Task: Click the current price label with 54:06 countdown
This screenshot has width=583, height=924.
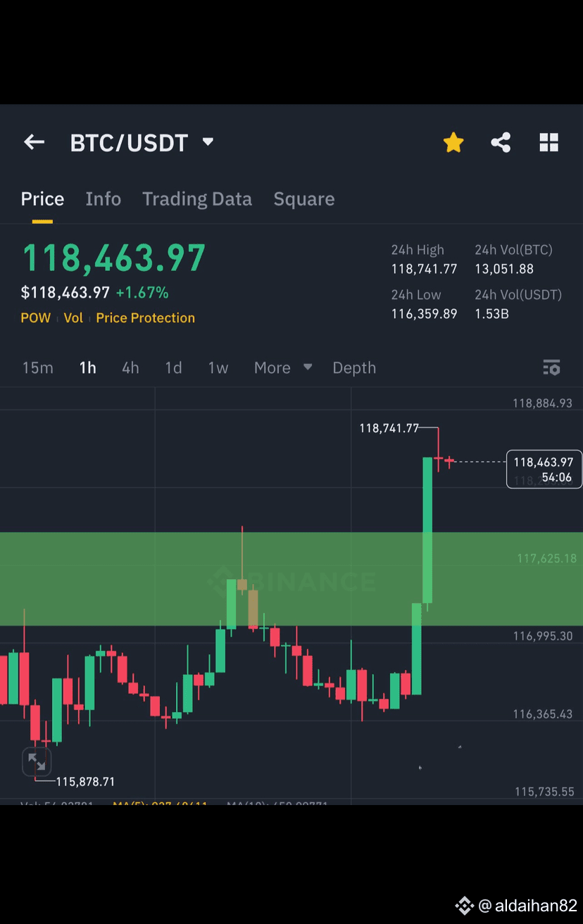Action: 544,469
